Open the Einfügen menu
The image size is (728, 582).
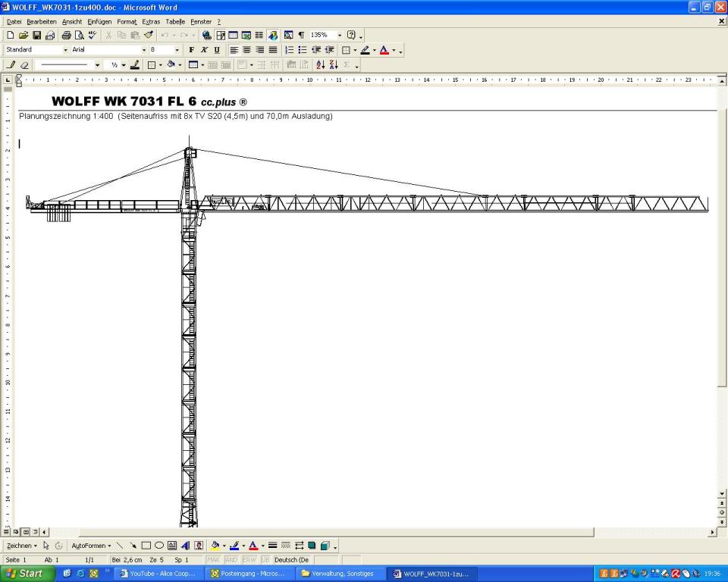pyautogui.click(x=99, y=22)
